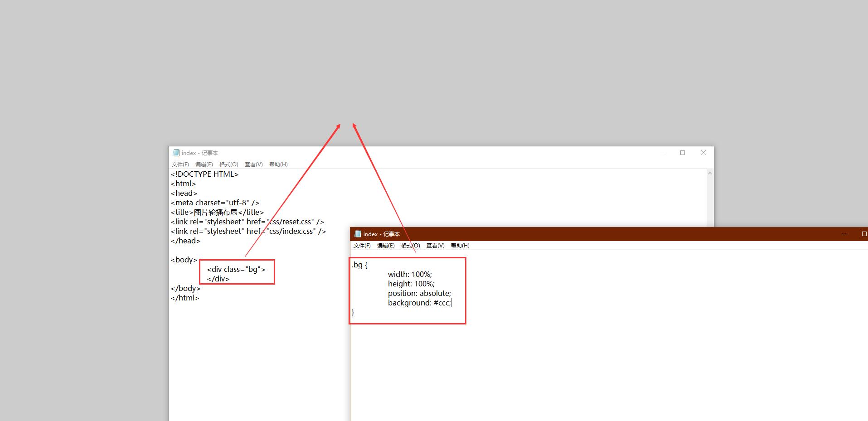Open 格式(O) menu in the front CSS Notepad window
Viewport: 868px width, 421px height.
tap(411, 246)
